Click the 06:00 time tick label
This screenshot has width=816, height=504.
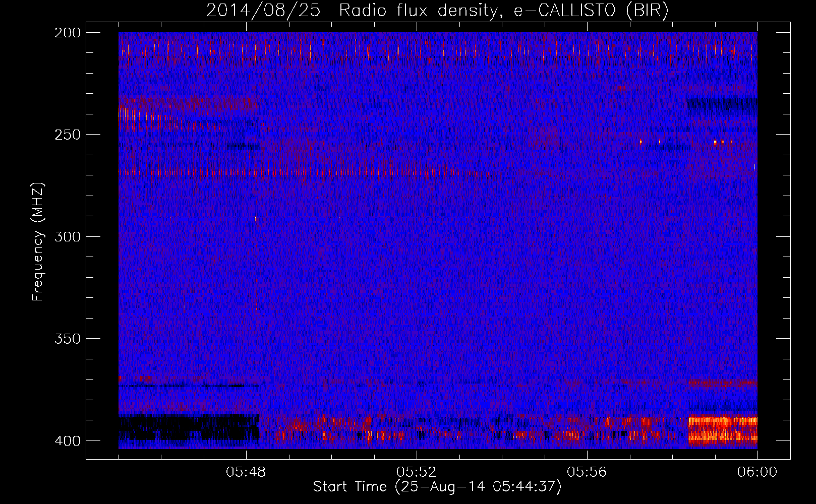pos(757,472)
